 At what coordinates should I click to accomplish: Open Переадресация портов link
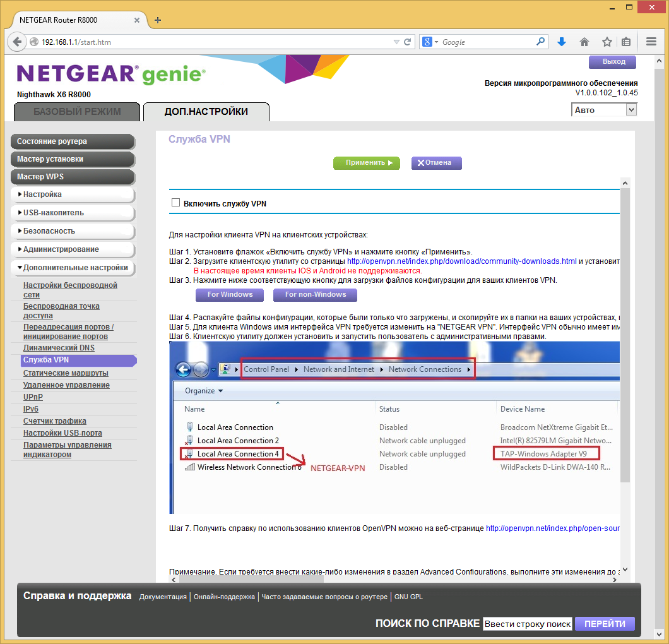coord(68,331)
